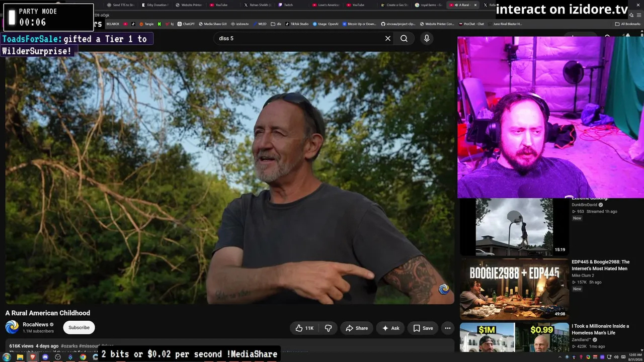This screenshot has height=362, width=644.
Task: Switch to the 'royal farms' Google tab
Action: tap(429, 5)
